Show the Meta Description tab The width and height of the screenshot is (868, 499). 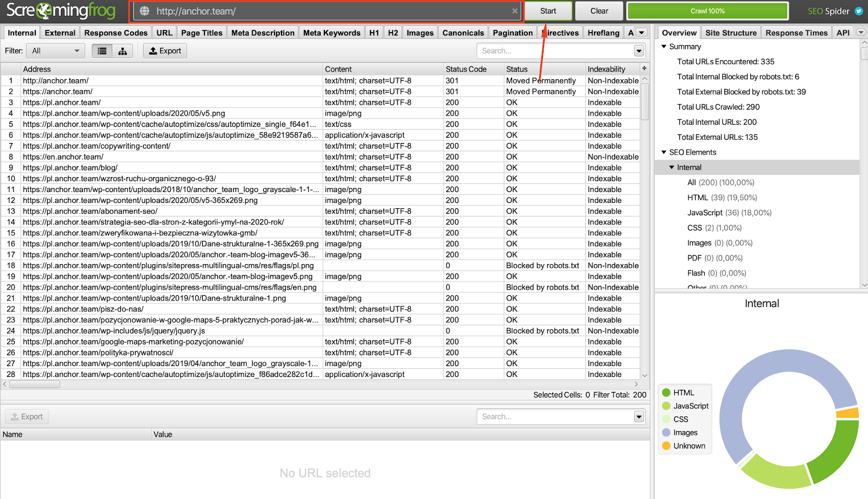pos(263,33)
